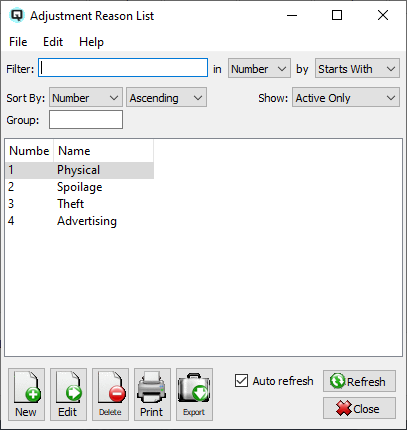Open the Help menu
Image resolution: width=407 pixels, height=430 pixels.
91,42
